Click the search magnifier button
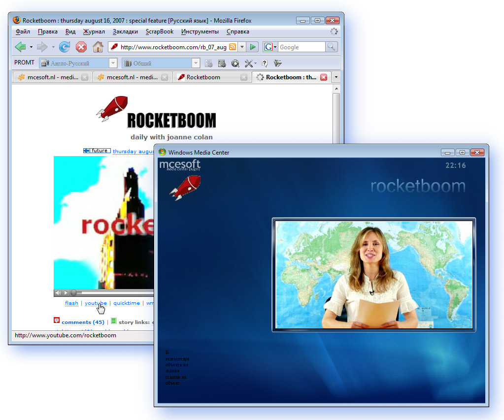 tap(332, 47)
